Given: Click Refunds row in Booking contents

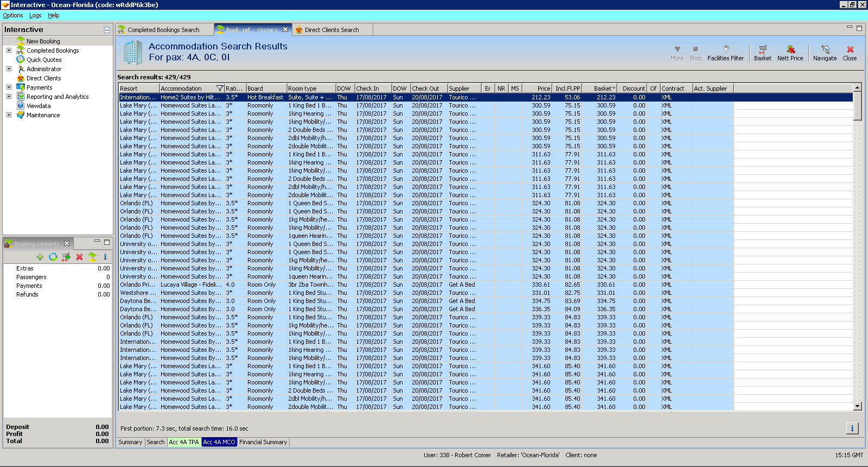Looking at the screenshot, I should point(58,294).
